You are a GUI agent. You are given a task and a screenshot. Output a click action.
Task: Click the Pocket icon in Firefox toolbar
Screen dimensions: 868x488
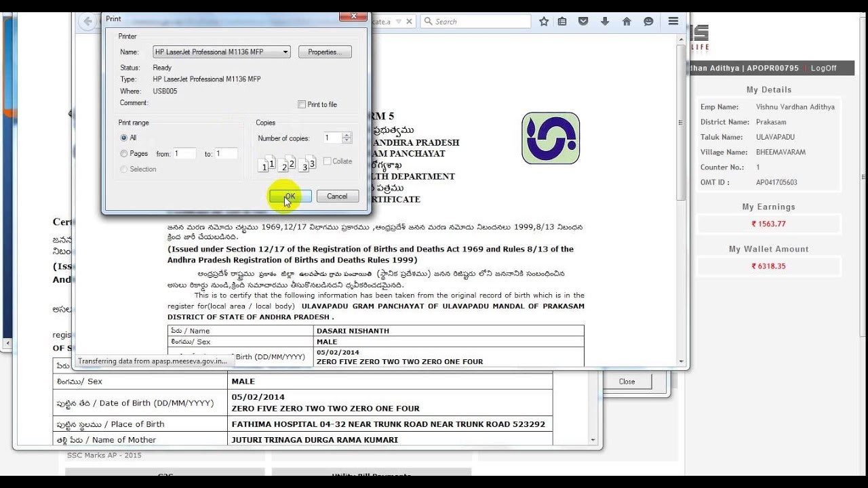click(583, 22)
